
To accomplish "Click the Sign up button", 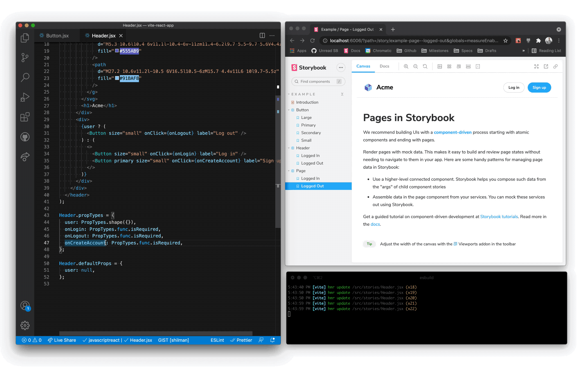I will coord(539,88).
